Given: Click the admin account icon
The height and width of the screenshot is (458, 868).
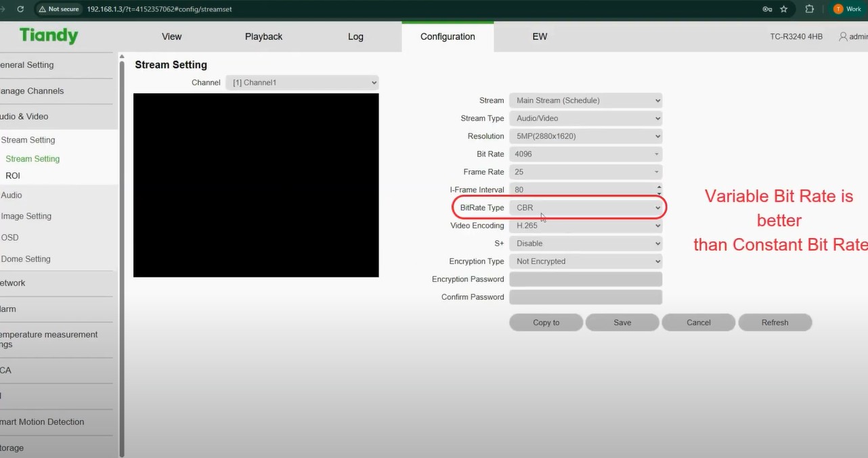Looking at the screenshot, I should click(844, 37).
